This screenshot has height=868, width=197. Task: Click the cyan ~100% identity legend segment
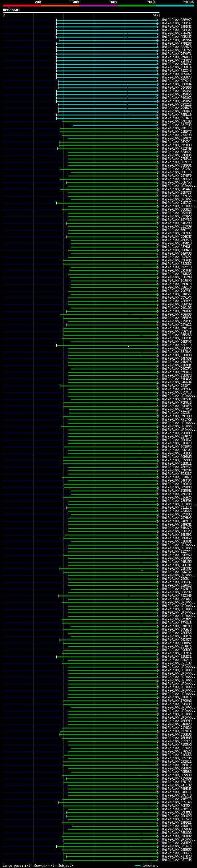(x=175, y=6)
